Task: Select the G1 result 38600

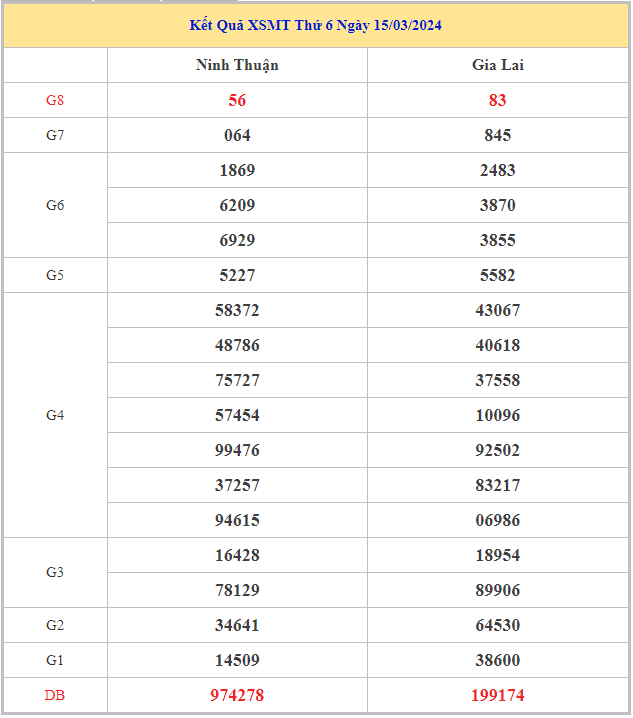Action: [x=497, y=660]
